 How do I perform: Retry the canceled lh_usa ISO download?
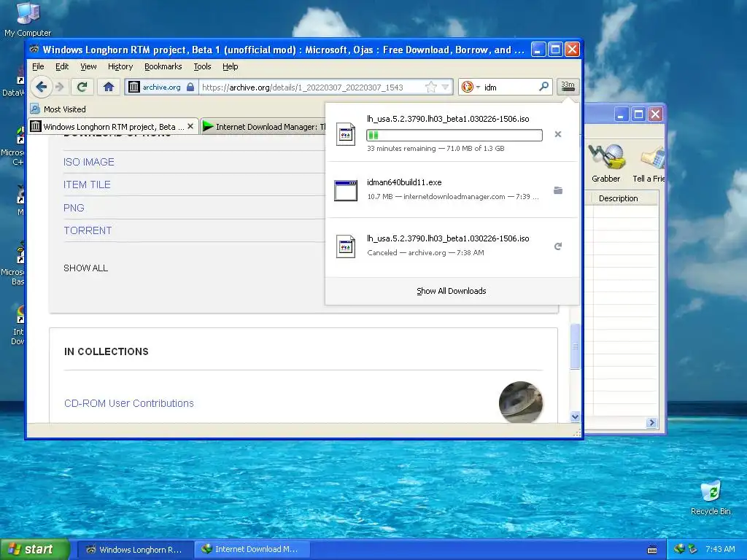pos(558,246)
